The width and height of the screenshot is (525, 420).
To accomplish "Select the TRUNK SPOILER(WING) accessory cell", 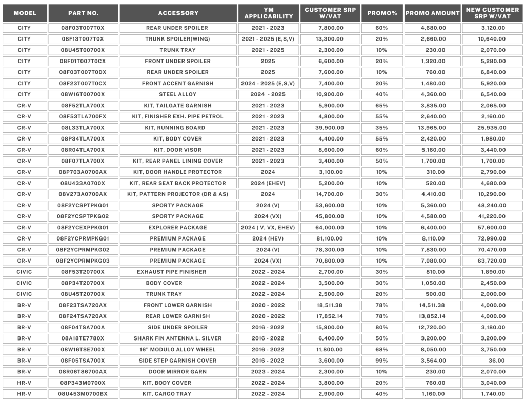I will click(x=178, y=39).
